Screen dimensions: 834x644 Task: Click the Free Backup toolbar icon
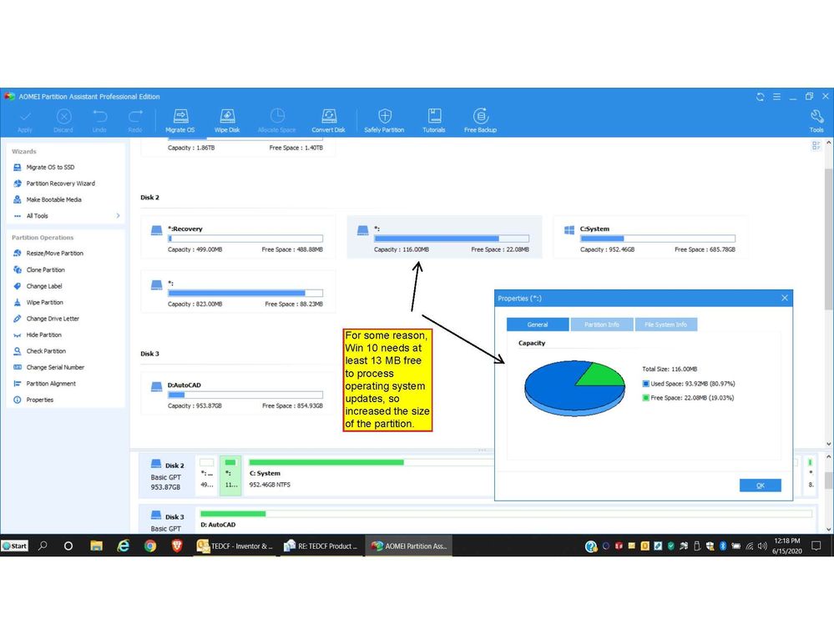coord(480,121)
